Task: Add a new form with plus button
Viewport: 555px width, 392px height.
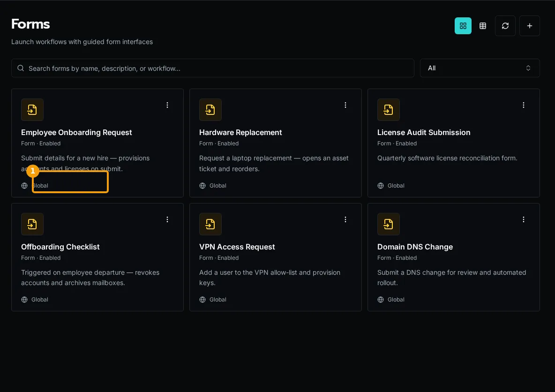Action: point(529,26)
